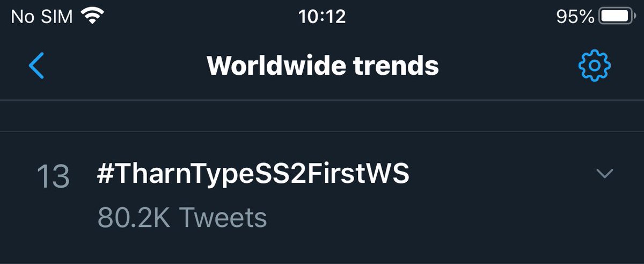This screenshot has width=644, height=264.
Task: Click the Wi-Fi signal icon in the status bar
Action: (x=92, y=17)
